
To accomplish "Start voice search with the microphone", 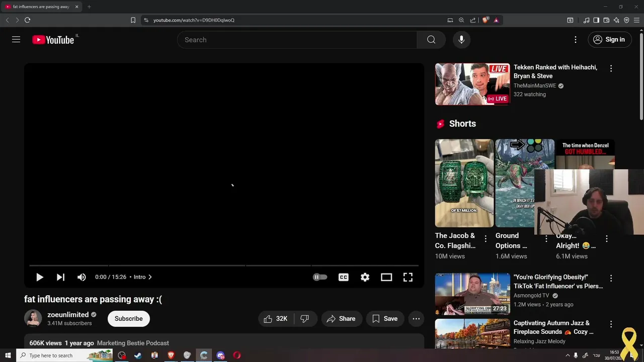I will coord(461,40).
